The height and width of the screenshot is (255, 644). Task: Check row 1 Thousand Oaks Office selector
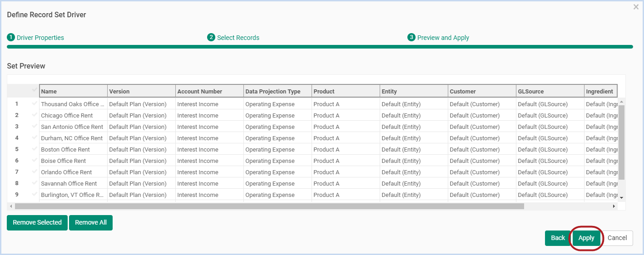tap(35, 104)
